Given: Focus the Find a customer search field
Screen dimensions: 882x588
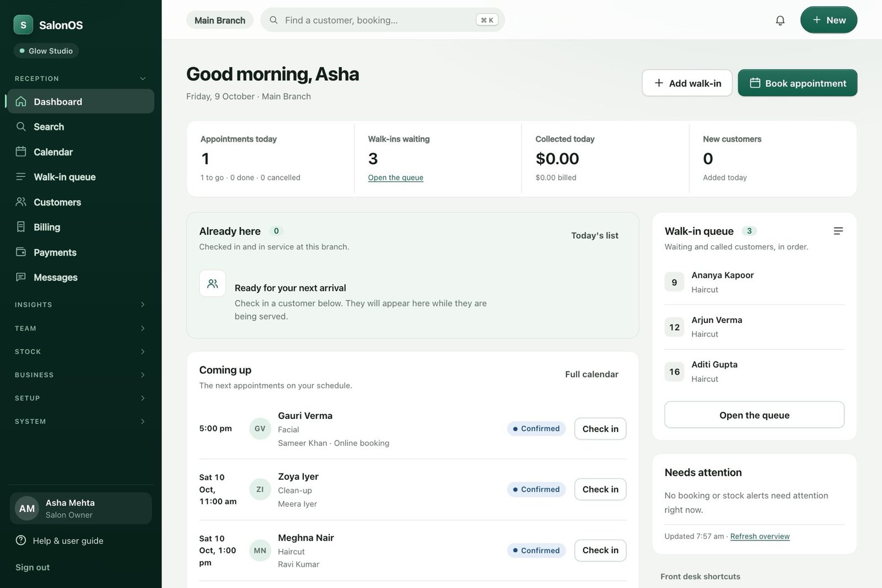Looking at the screenshot, I should pyautogui.click(x=383, y=20).
